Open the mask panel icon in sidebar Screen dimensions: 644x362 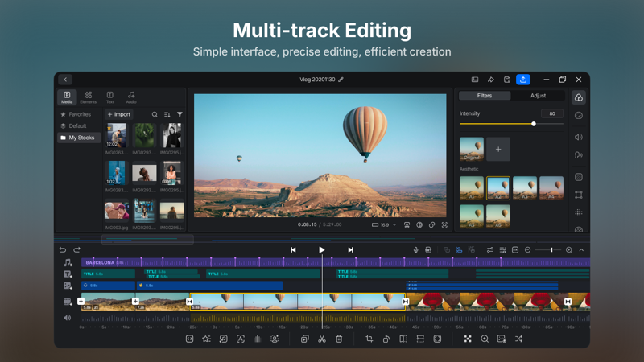point(579,177)
